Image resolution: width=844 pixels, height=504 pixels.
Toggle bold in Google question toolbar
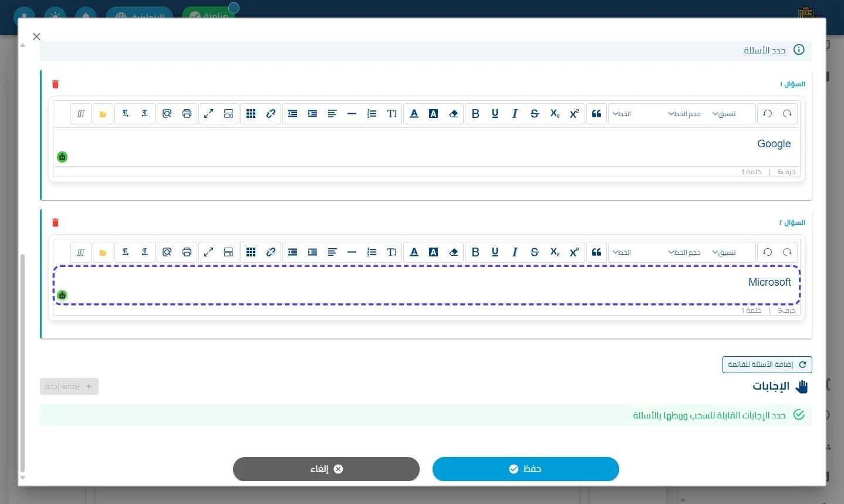476,114
